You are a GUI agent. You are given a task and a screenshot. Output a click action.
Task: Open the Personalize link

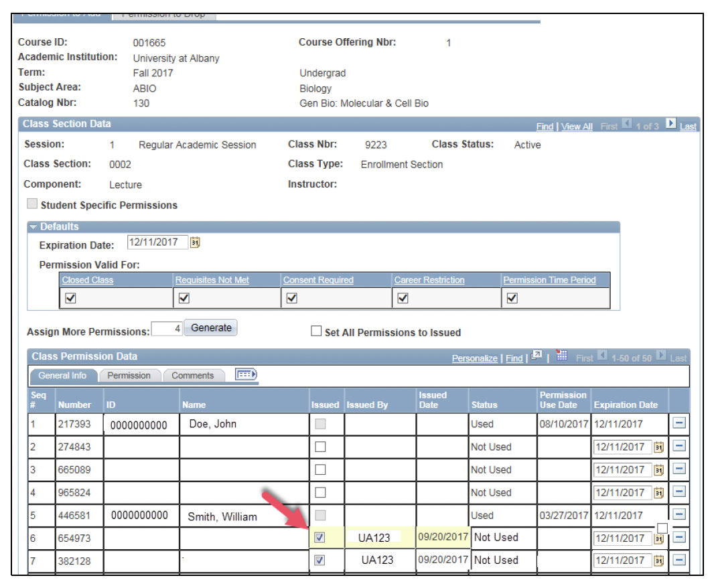474,358
